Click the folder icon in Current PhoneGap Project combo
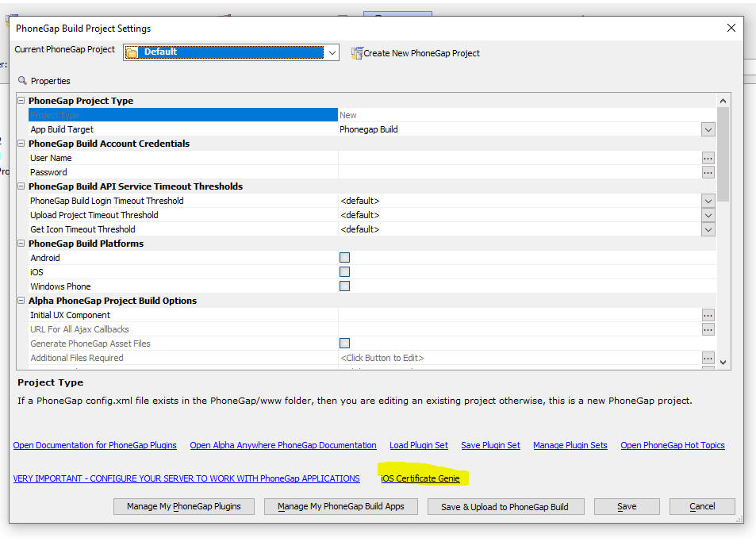 pos(132,52)
